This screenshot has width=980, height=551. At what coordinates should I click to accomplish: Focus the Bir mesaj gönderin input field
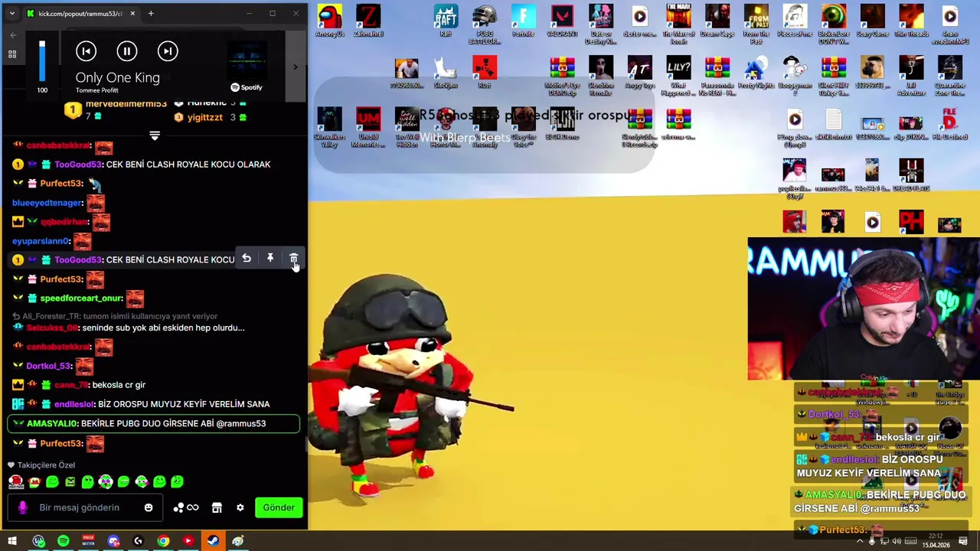[84, 507]
